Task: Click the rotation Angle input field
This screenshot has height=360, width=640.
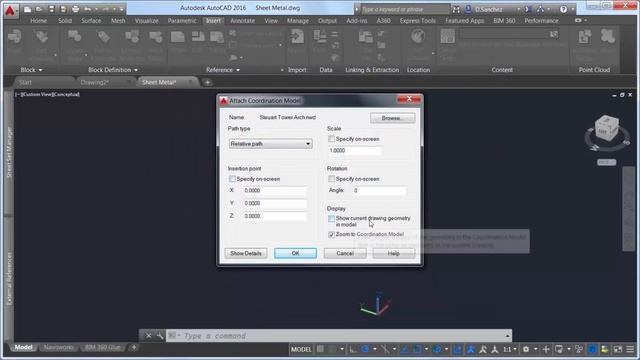Action: click(379, 191)
